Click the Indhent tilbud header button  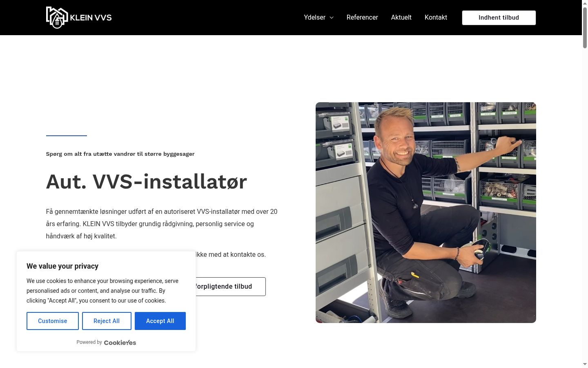point(499,18)
